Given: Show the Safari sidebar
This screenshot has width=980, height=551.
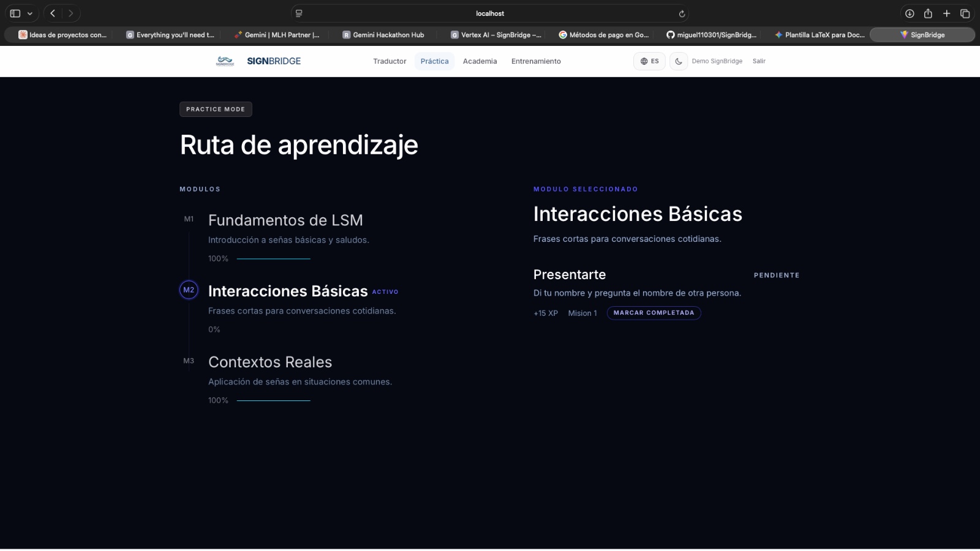Looking at the screenshot, I should tap(15, 13).
